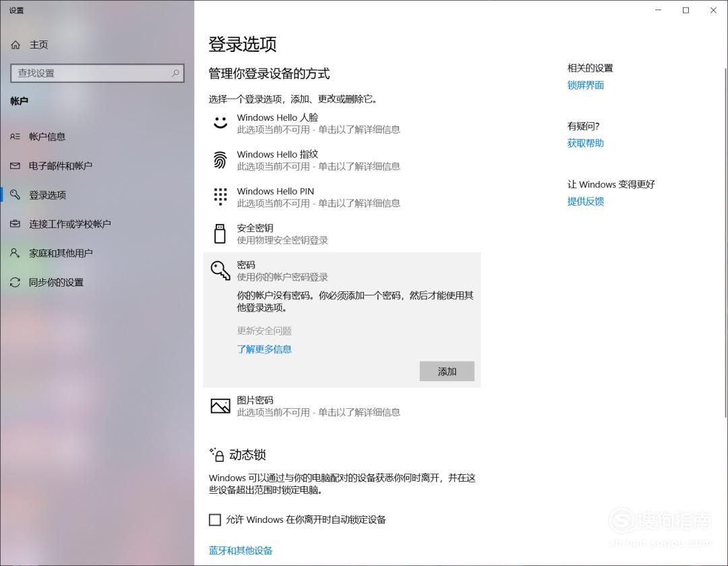Click the 提供反馈 link

586,201
